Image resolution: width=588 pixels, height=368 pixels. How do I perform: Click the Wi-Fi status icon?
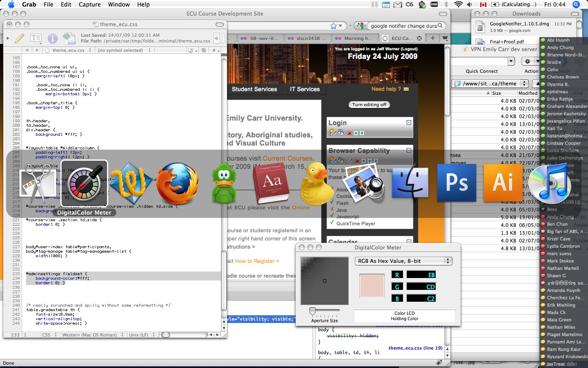click(458, 4)
